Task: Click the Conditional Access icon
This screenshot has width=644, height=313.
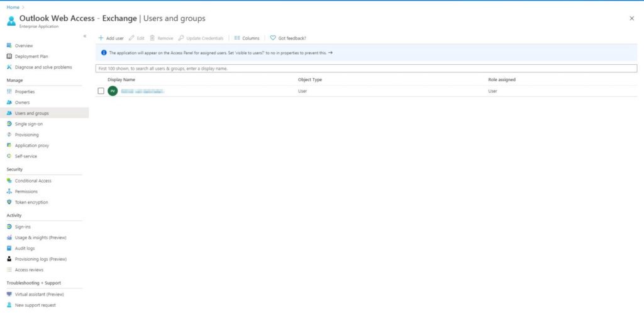Action: coord(9,181)
